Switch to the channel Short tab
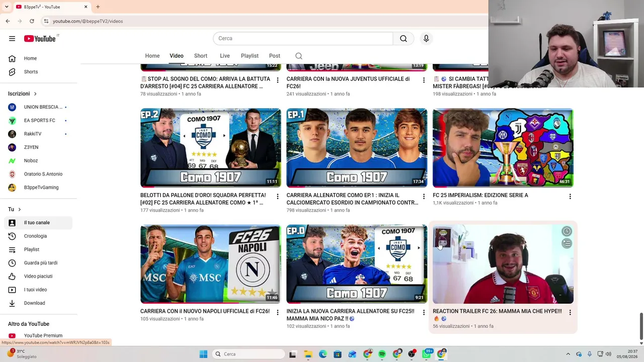The height and width of the screenshot is (362, 644). pyautogui.click(x=201, y=56)
